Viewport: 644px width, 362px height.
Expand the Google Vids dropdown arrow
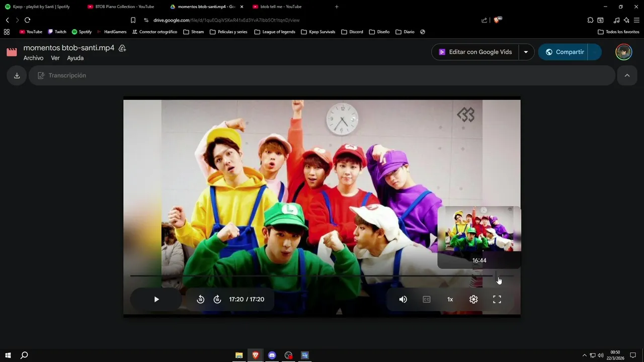point(526,52)
